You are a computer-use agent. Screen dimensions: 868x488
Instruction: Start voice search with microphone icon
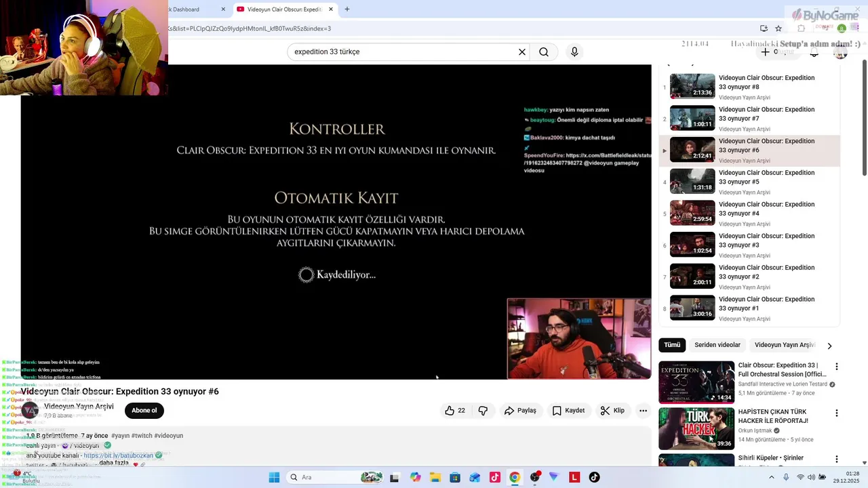pyautogui.click(x=574, y=52)
